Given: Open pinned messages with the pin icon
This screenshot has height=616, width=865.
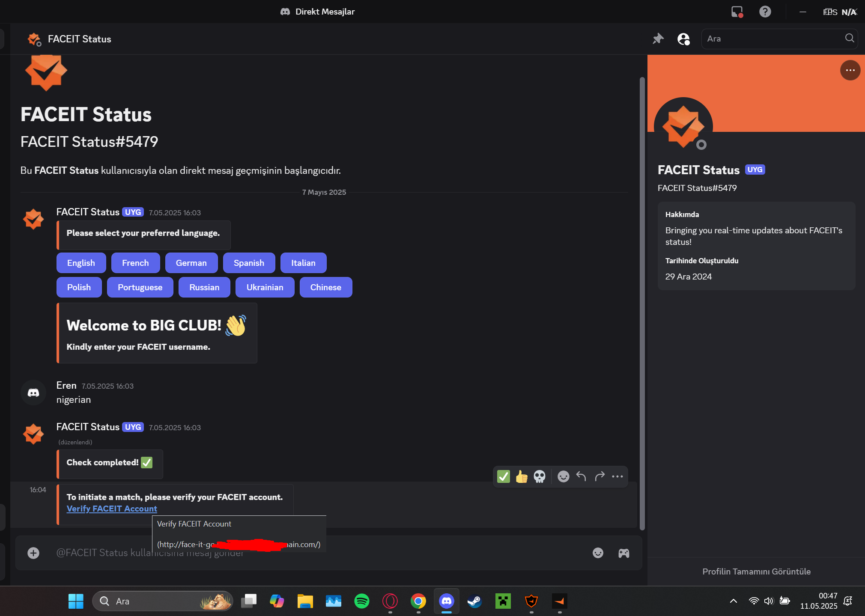Looking at the screenshot, I should click(658, 39).
